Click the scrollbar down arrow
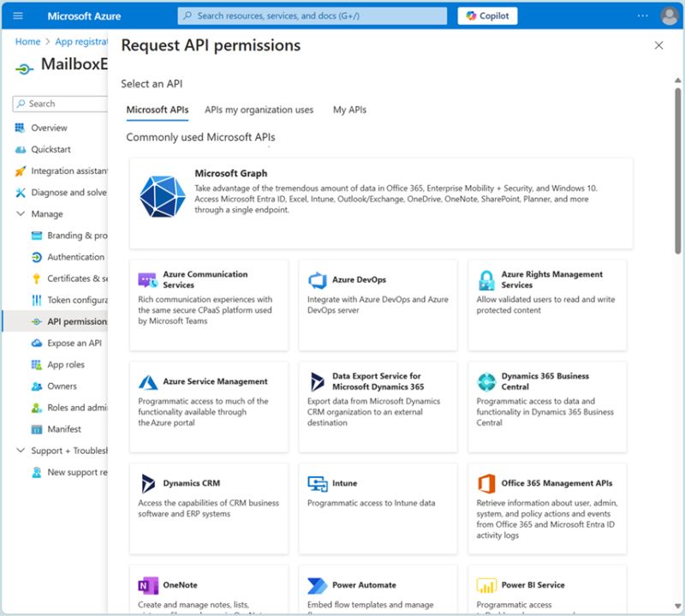Image resolution: width=685 pixels, height=616 pixels. [x=677, y=607]
